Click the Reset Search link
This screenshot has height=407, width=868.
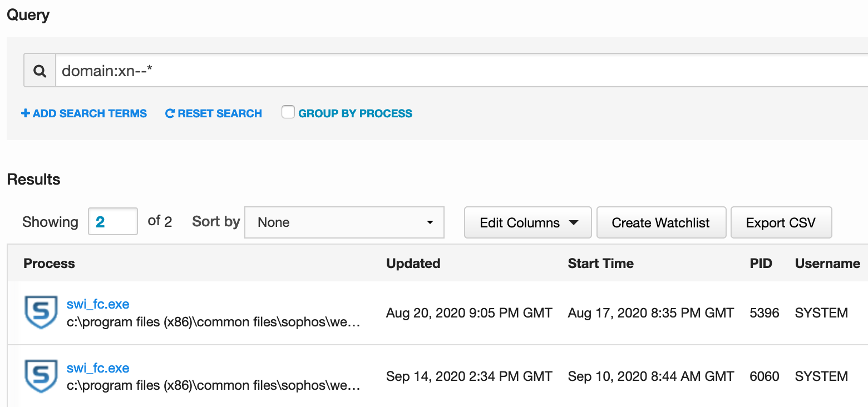tap(220, 113)
